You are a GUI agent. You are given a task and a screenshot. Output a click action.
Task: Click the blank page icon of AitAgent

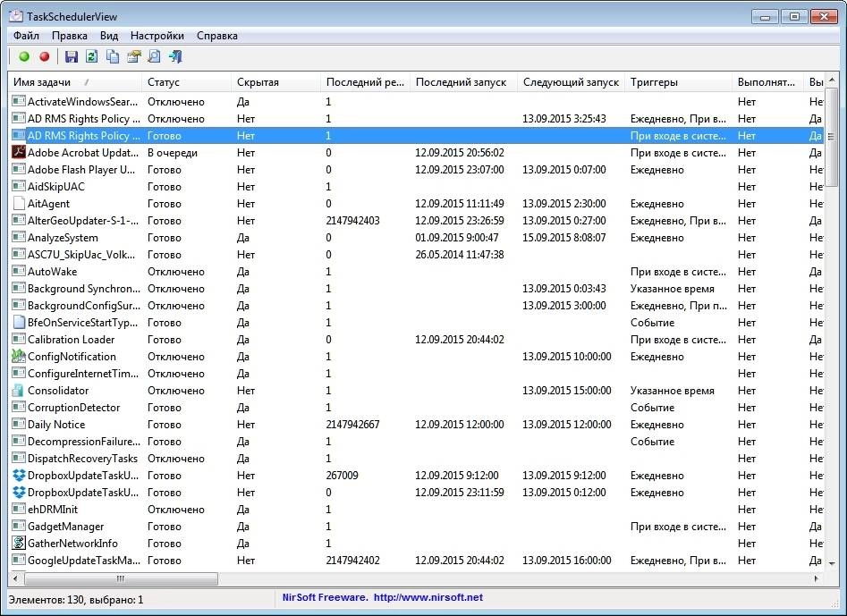pyautogui.click(x=19, y=204)
